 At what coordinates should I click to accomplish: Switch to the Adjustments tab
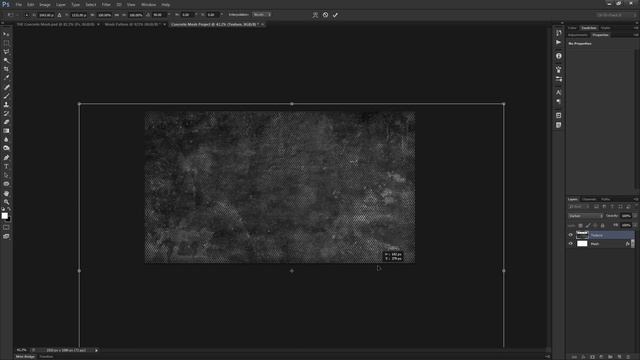578,35
